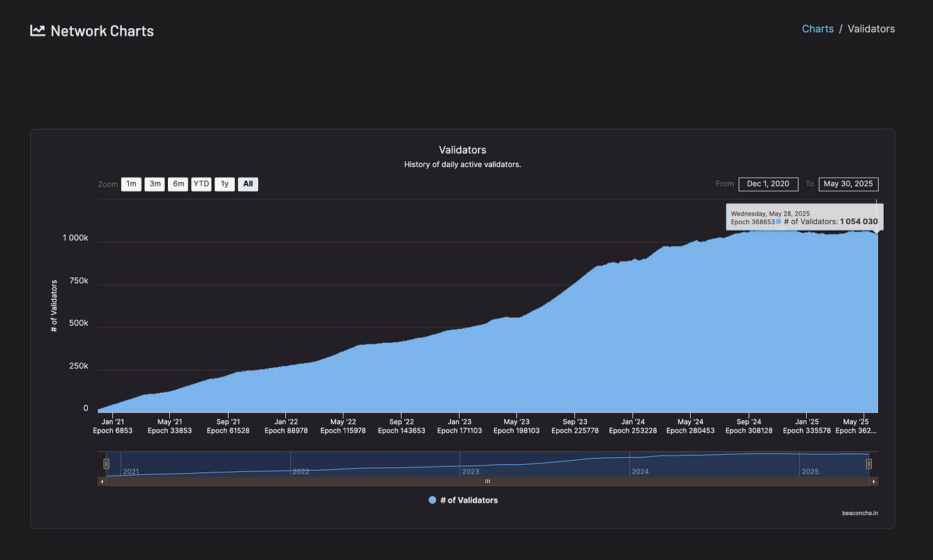The width and height of the screenshot is (933, 560).
Task: Select the Validators breadcrumb entry
Action: click(x=871, y=28)
